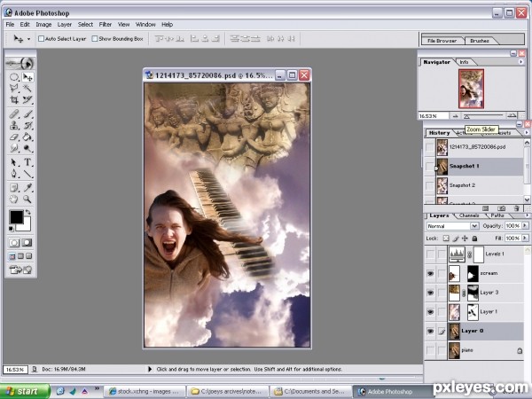Select the Clone Stamp tool
This screenshot has width=532, height=399.
pos(14,126)
